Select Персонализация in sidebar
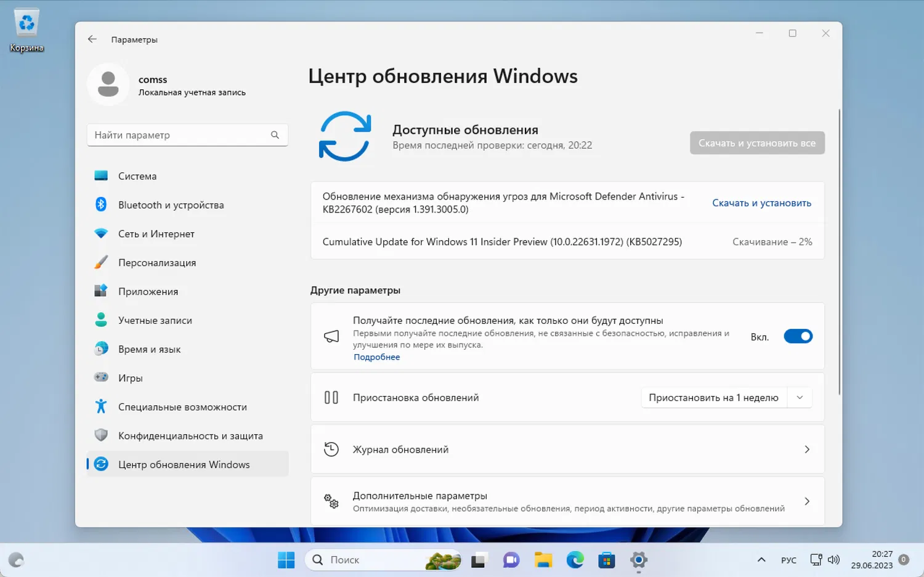The image size is (924, 577). click(187, 263)
